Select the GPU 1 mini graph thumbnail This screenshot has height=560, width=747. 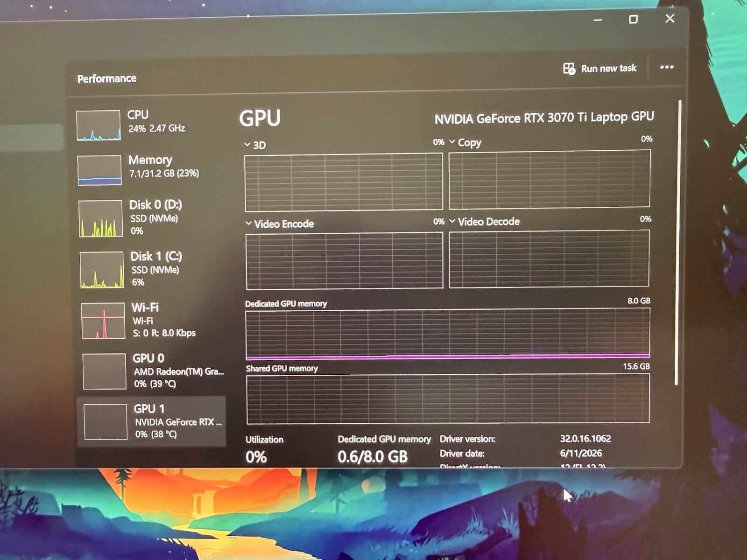coord(106,421)
